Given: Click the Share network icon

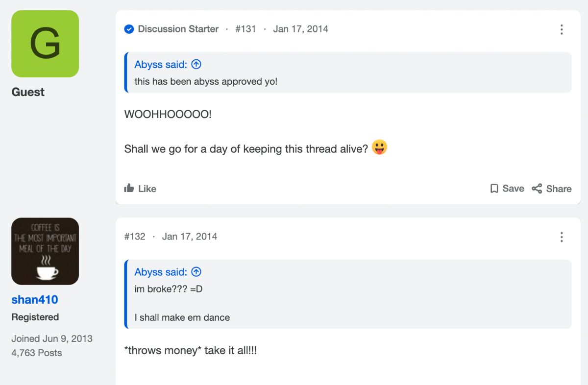Looking at the screenshot, I should click(537, 189).
